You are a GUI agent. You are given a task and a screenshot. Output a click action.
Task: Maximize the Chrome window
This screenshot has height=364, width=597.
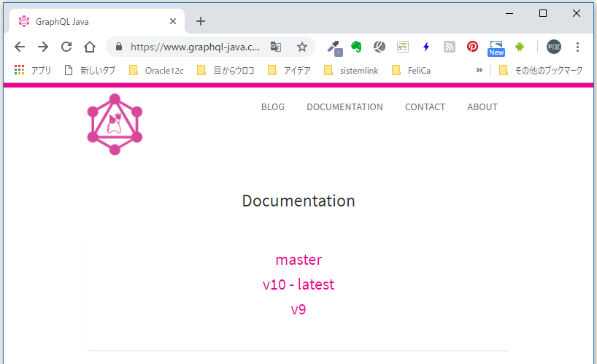[543, 13]
